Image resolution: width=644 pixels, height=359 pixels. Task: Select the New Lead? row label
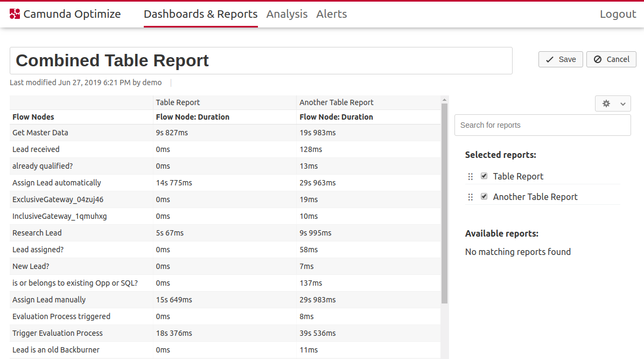(31, 266)
